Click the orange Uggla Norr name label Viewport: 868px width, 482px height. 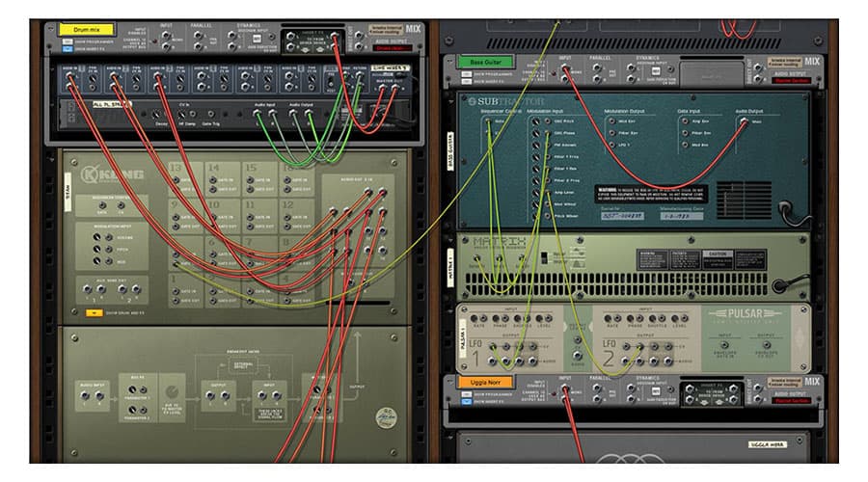(486, 383)
